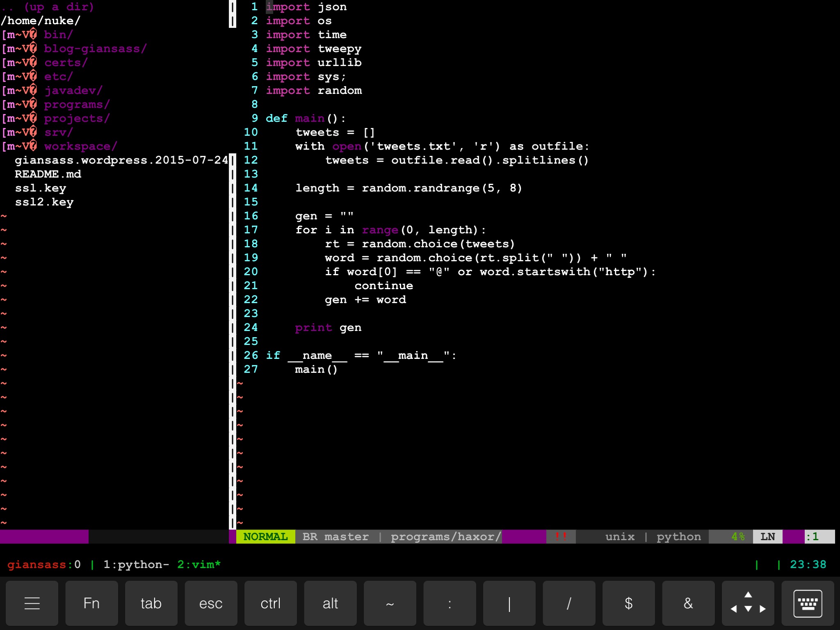Viewport: 840px width, 630px height.
Task: Click word.startswith("http") condition
Action: pyautogui.click(x=564, y=272)
